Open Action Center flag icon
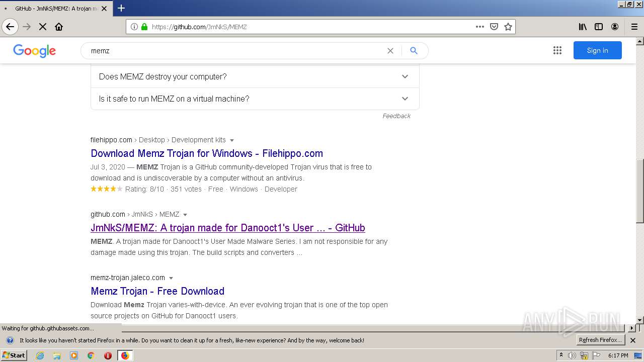The image size is (644, 362). (596, 355)
